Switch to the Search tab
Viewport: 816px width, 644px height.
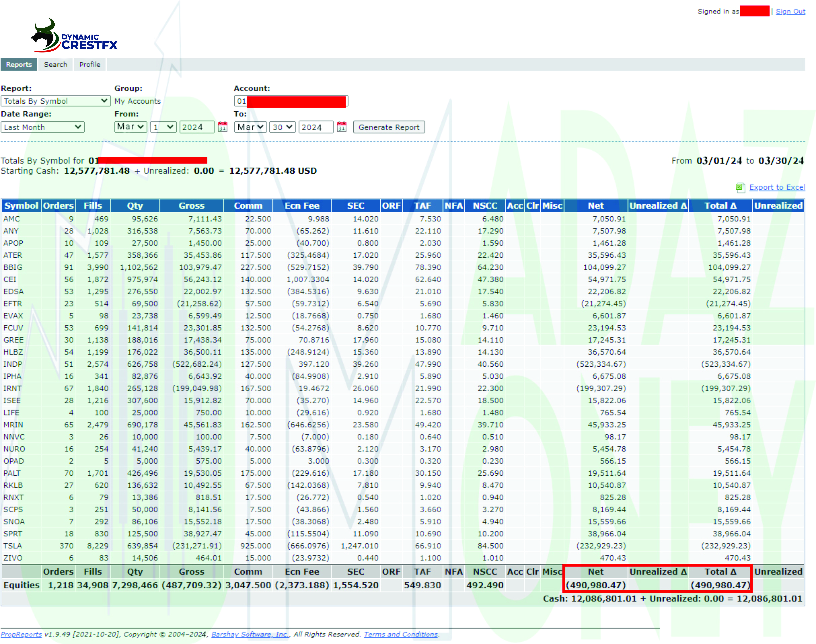click(55, 64)
